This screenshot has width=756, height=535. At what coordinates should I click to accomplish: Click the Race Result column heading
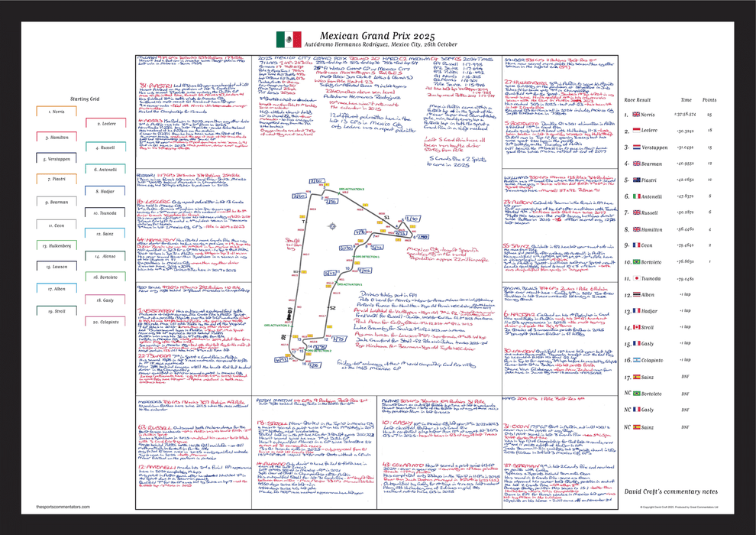(x=637, y=99)
